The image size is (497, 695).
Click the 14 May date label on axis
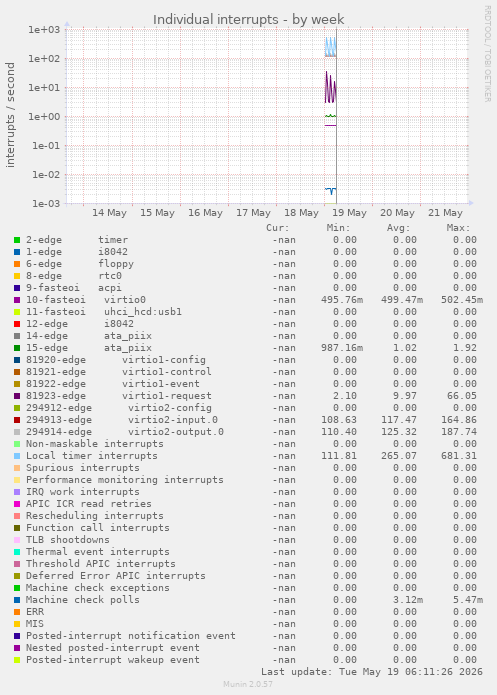(x=109, y=213)
